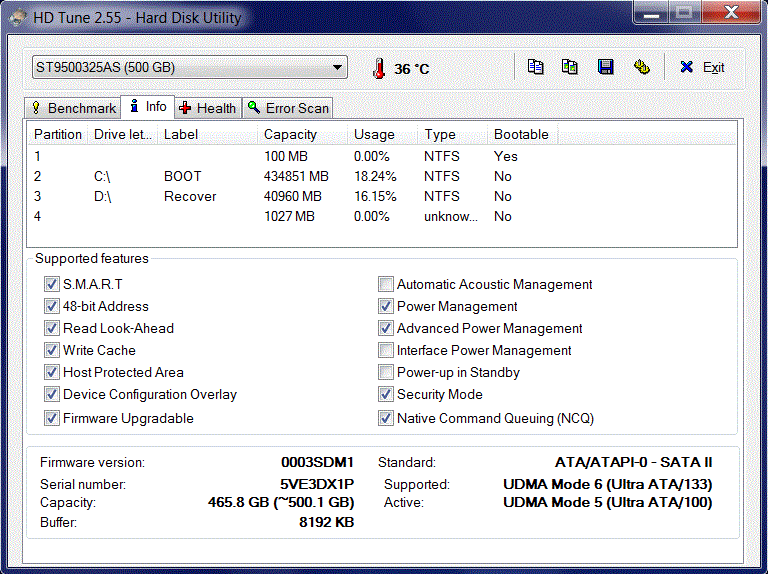Select the partition row with 100 MB capacity

382,156
